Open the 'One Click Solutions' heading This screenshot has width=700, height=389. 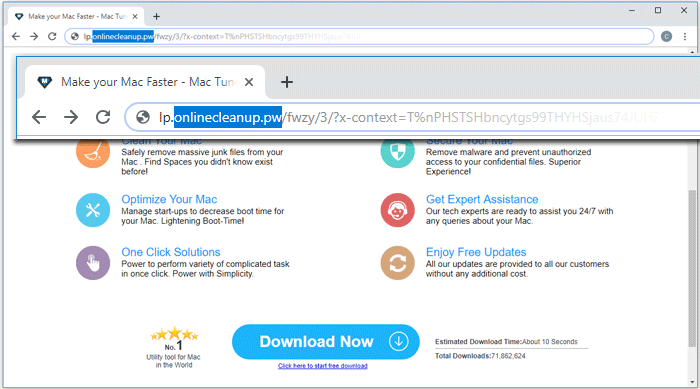(171, 252)
